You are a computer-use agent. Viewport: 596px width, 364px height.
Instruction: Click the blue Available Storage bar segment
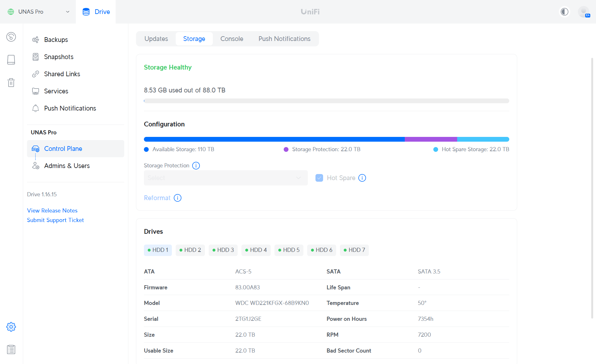[x=274, y=139]
